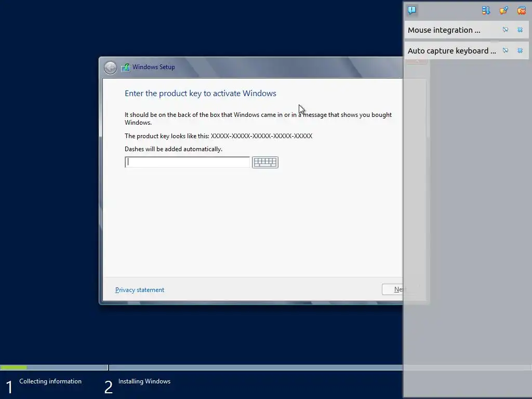Click the Installing Windows step label

pos(144,381)
